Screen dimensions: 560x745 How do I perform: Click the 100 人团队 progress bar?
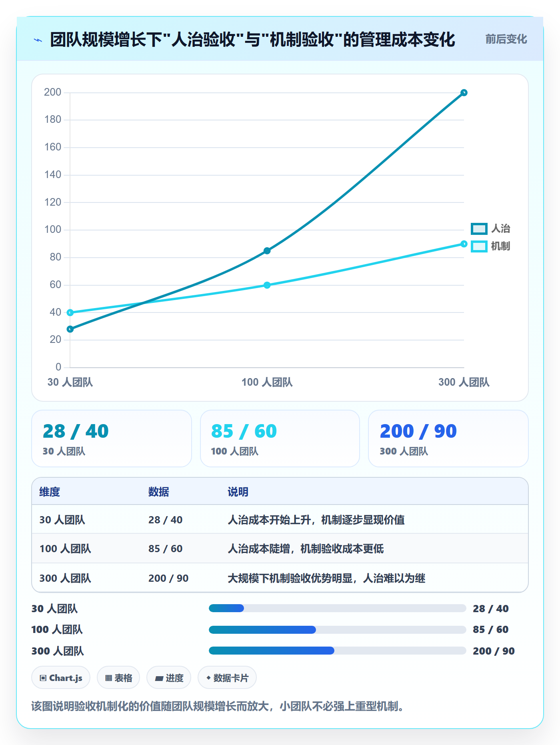337,630
